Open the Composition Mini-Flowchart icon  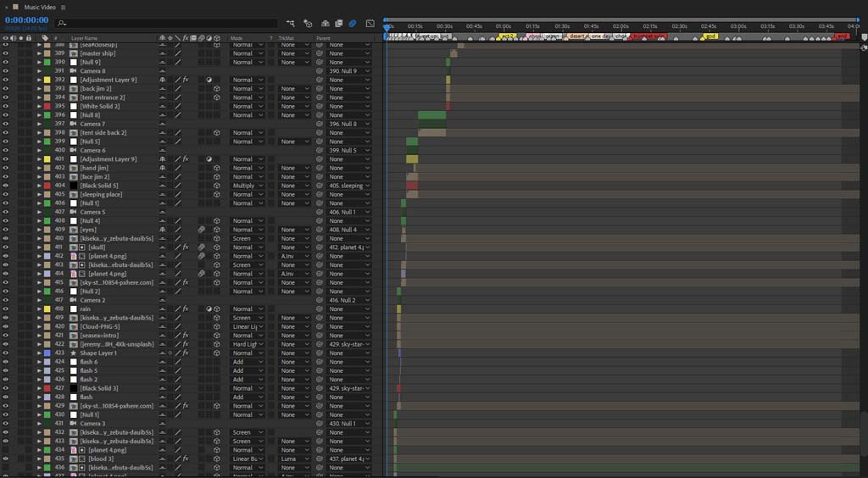tap(291, 23)
